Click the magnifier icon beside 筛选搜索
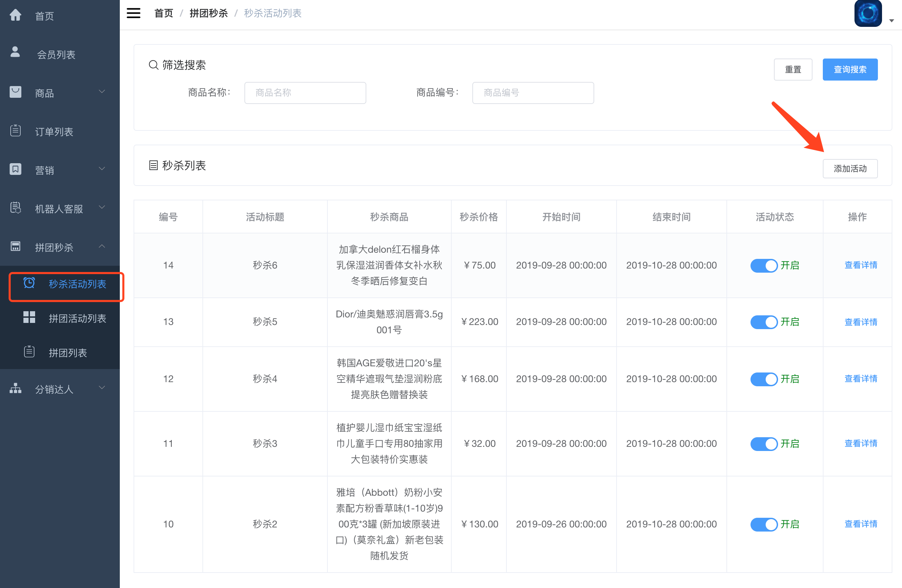This screenshot has width=902, height=588. 153,65
